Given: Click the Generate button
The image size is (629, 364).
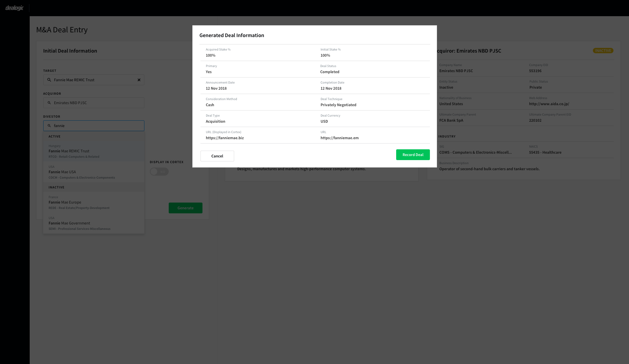Looking at the screenshot, I should (x=185, y=208).
